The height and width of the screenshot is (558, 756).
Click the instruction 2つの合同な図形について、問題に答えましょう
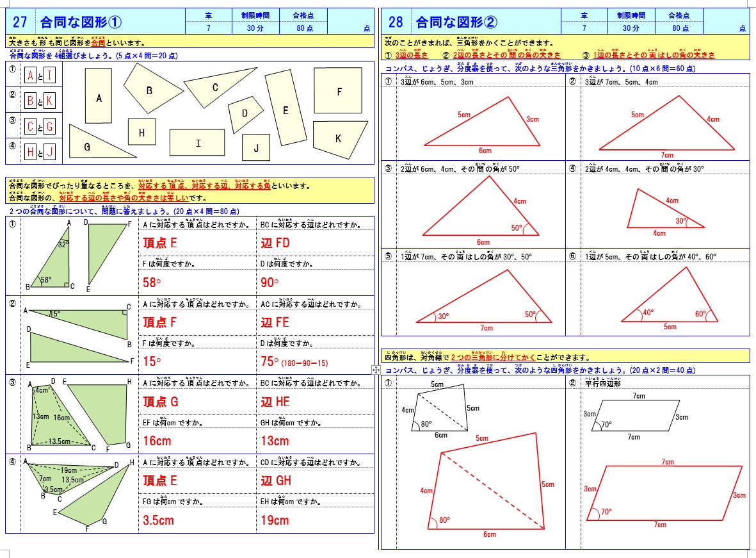124,211
